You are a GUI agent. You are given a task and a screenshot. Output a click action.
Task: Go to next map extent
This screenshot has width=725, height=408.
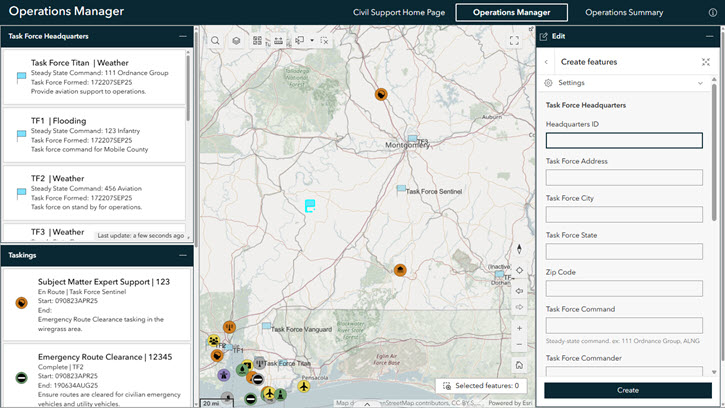click(519, 307)
